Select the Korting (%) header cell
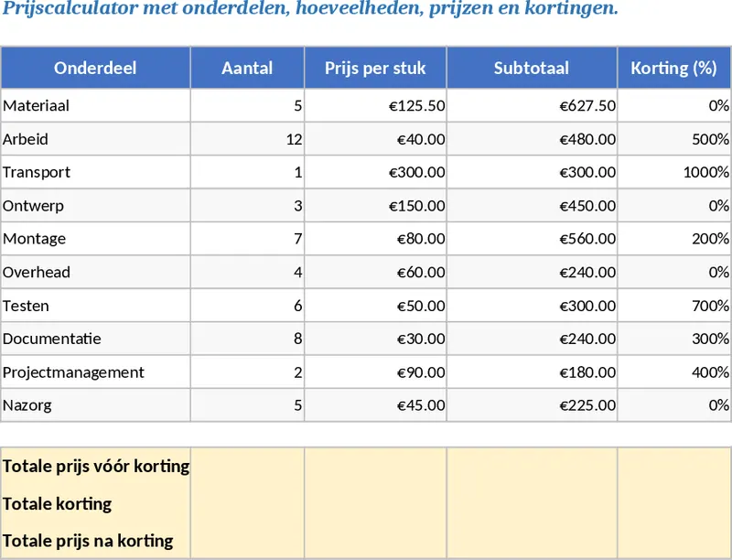732x560 pixels. (x=673, y=69)
